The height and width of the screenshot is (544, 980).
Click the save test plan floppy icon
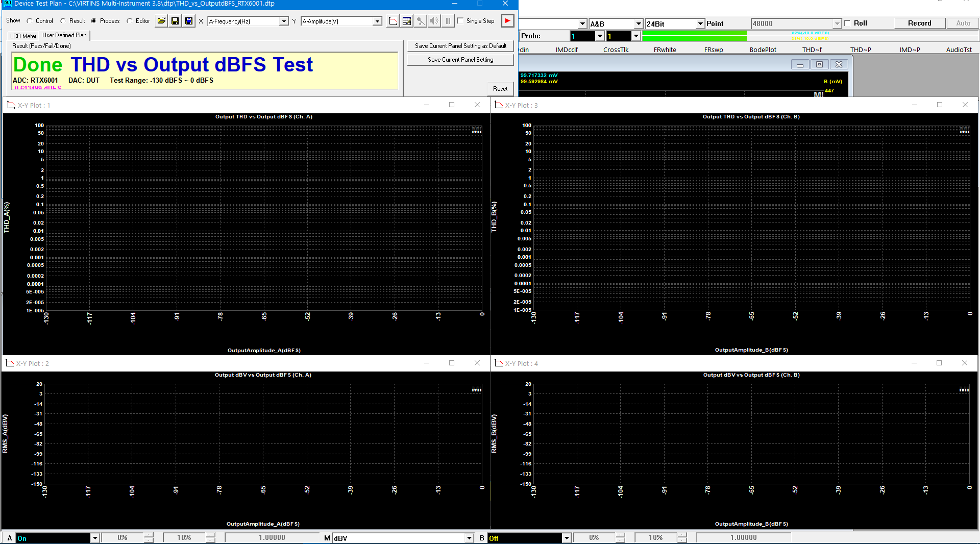pos(175,21)
